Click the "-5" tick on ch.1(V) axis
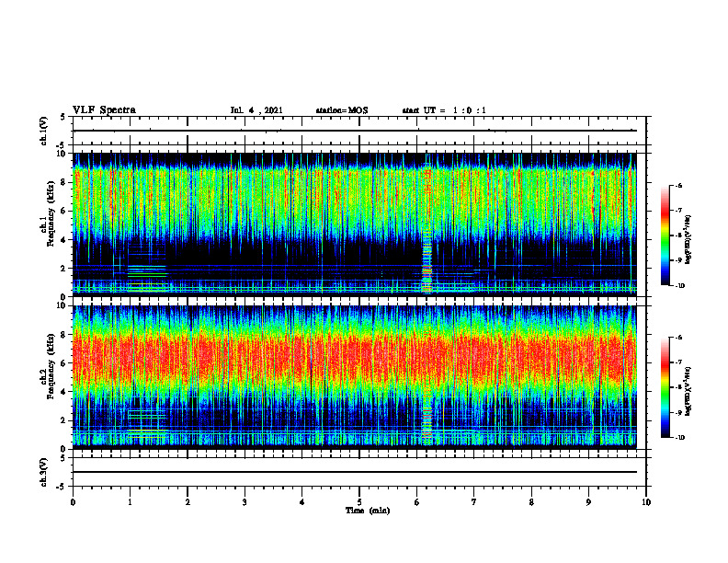Image resolution: width=728 pixels, height=563 pixels. point(62,145)
